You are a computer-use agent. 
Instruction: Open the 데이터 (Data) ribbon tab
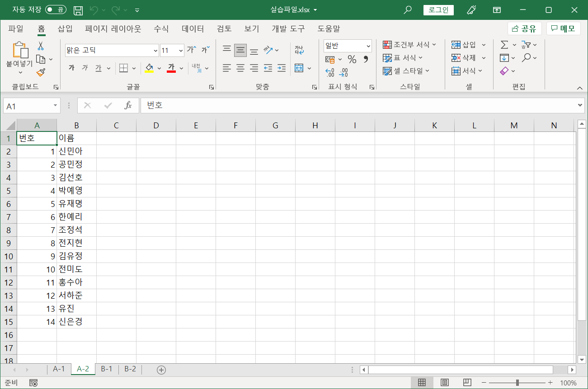[x=193, y=28]
